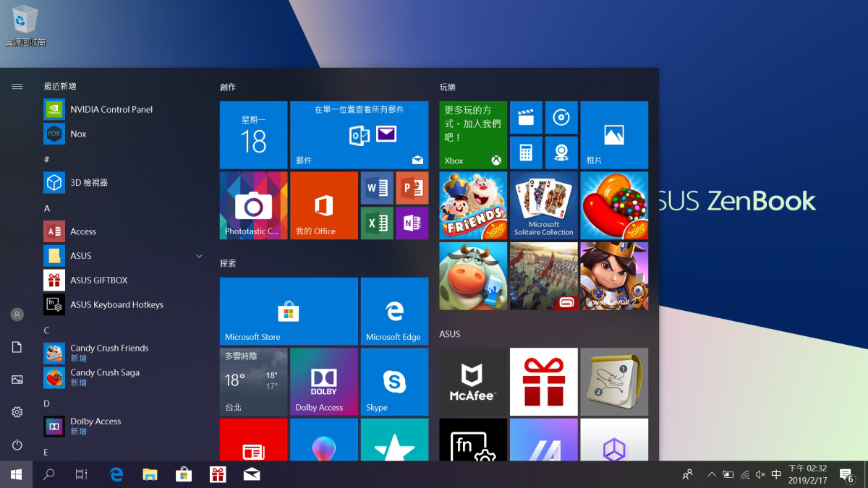
Task: Open the Dolby Access tile
Action: (323, 382)
